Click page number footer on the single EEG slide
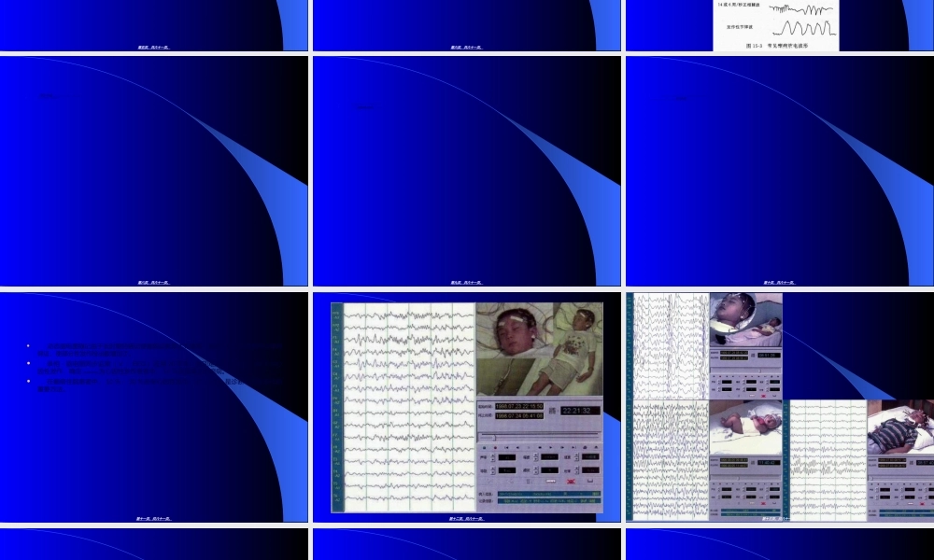The image size is (934, 560). point(466,518)
